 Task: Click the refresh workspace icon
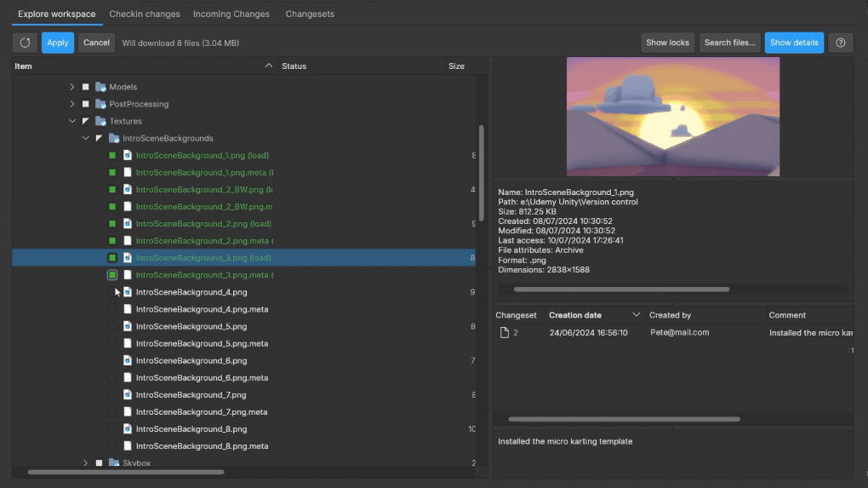(25, 43)
